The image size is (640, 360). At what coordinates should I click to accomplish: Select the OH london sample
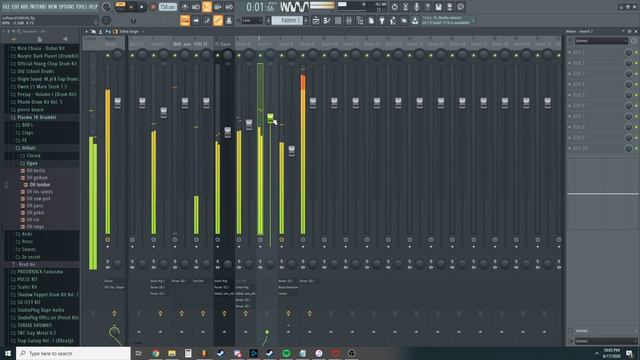(40, 184)
